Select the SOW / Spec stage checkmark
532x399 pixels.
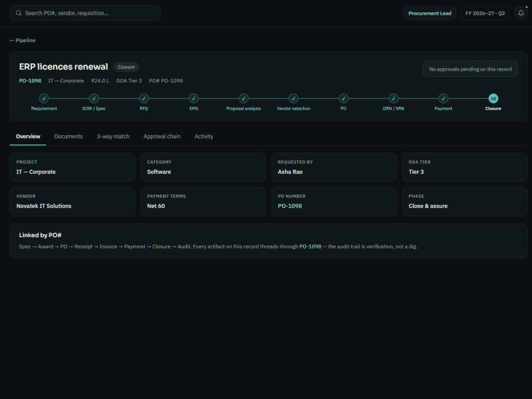(x=94, y=98)
